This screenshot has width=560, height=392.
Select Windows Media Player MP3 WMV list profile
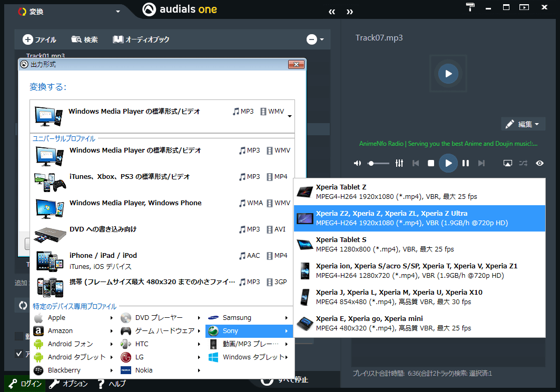tap(162, 155)
